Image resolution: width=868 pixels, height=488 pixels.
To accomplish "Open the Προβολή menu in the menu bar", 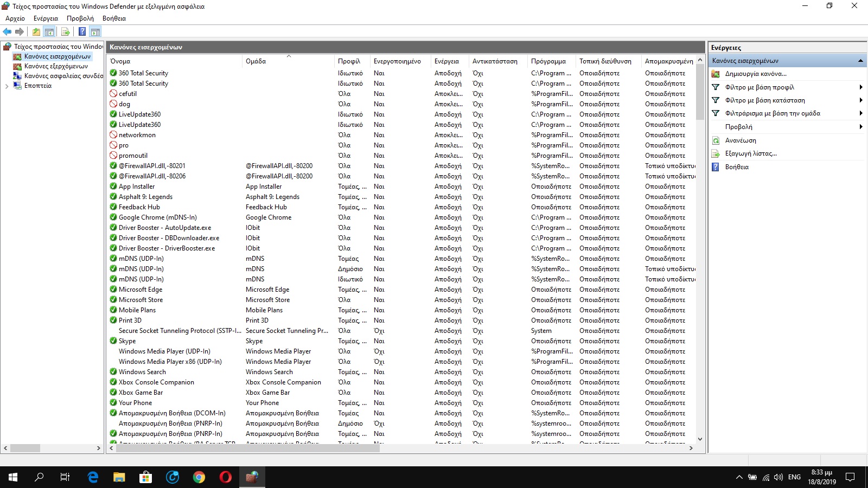I will pos(80,18).
